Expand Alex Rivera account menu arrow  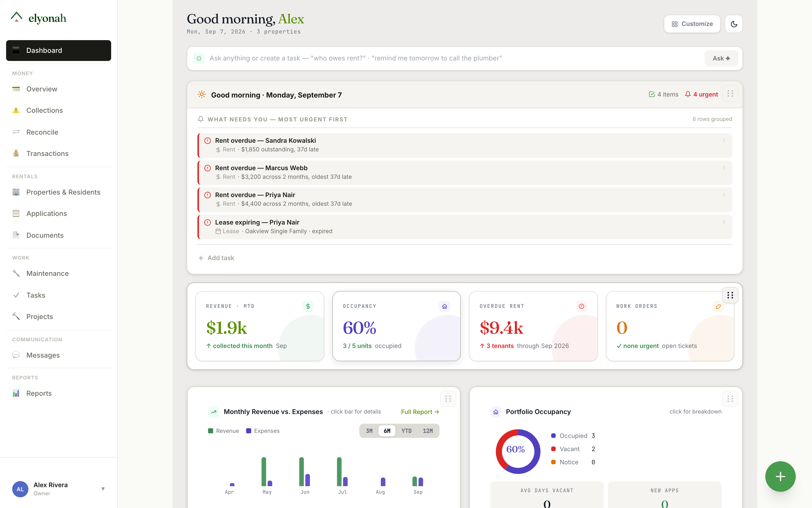click(x=103, y=489)
